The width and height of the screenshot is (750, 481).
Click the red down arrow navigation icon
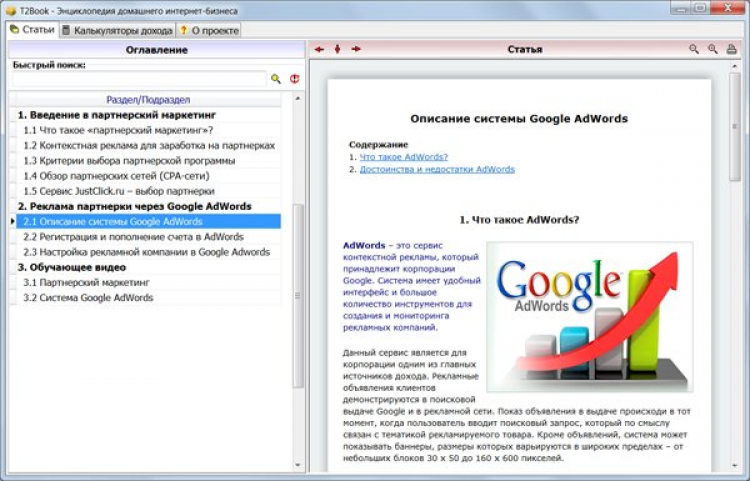(337, 49)
